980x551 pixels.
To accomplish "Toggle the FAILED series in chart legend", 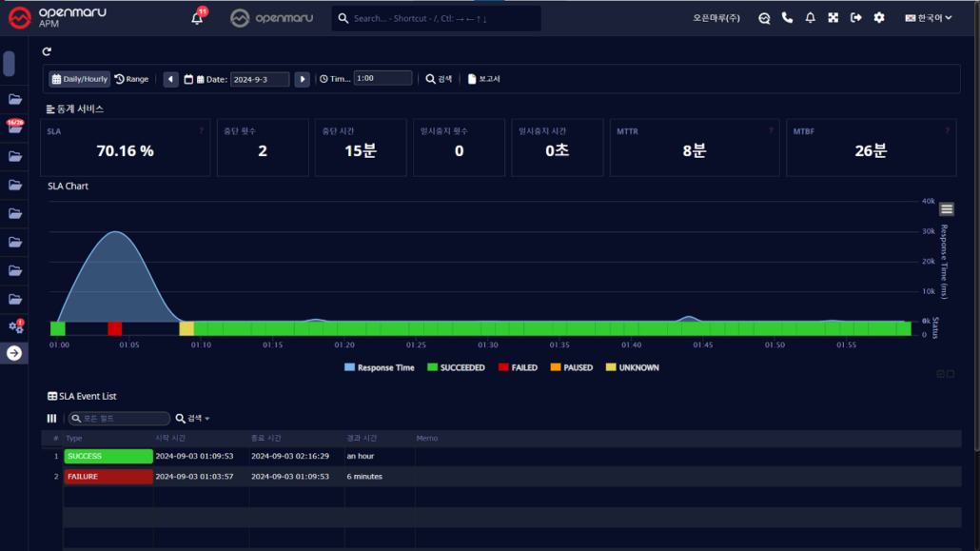I will [518, 367].
